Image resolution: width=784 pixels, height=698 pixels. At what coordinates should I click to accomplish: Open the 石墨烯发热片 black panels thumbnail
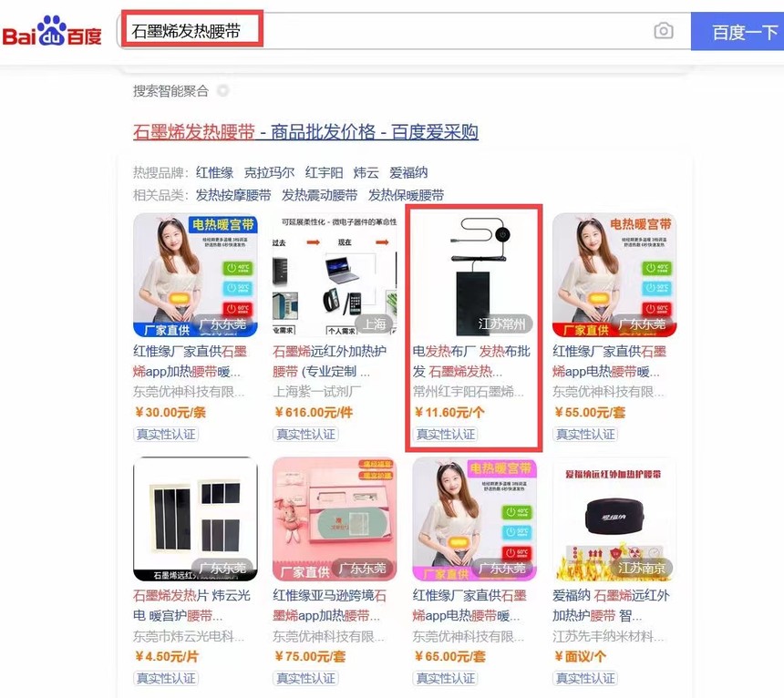coord(195,518)
